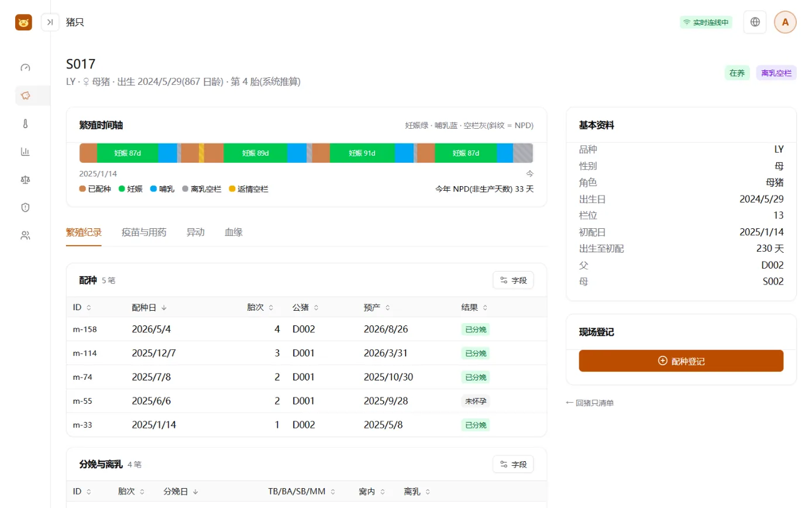The width and height of the screenshot is (812, 508).
Task: Sort 分娩与离乳 table by 离乳 column
Action: (417, 492)
